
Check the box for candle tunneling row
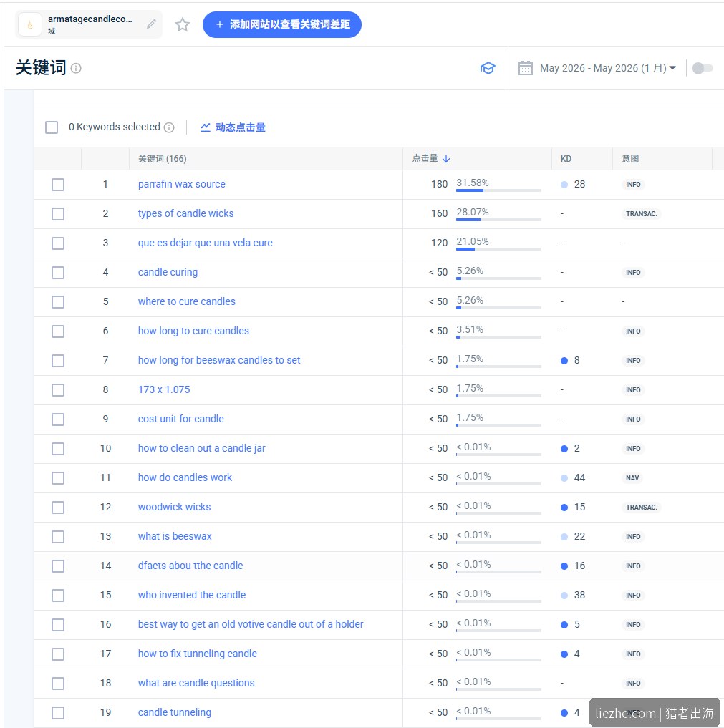pyautogui.click(x=58, y=713)
